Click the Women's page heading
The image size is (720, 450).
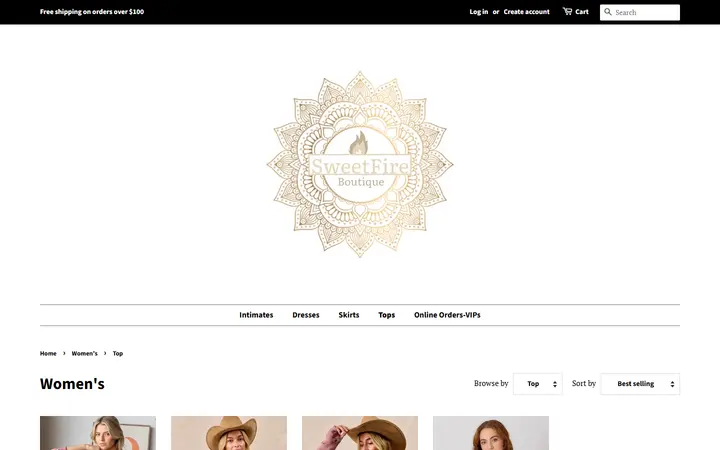(x=72, y=384)
